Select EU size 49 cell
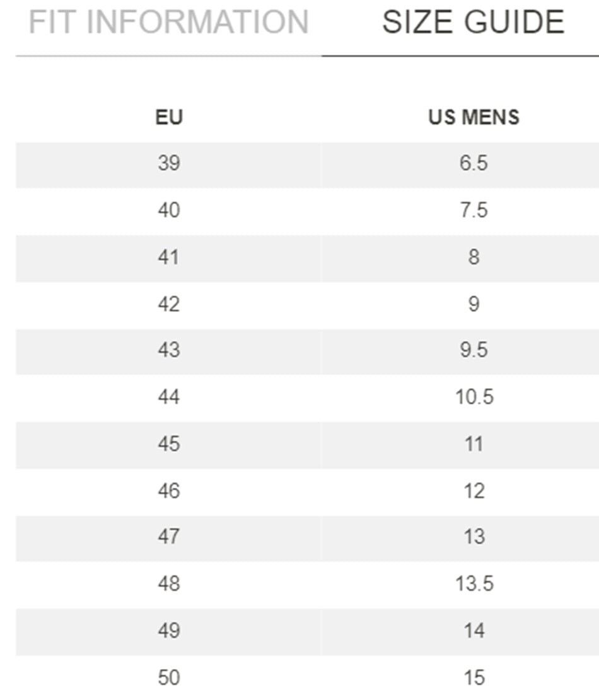This screenshot has height=700, width=599. pyautogui.click(x=169, y=631)
